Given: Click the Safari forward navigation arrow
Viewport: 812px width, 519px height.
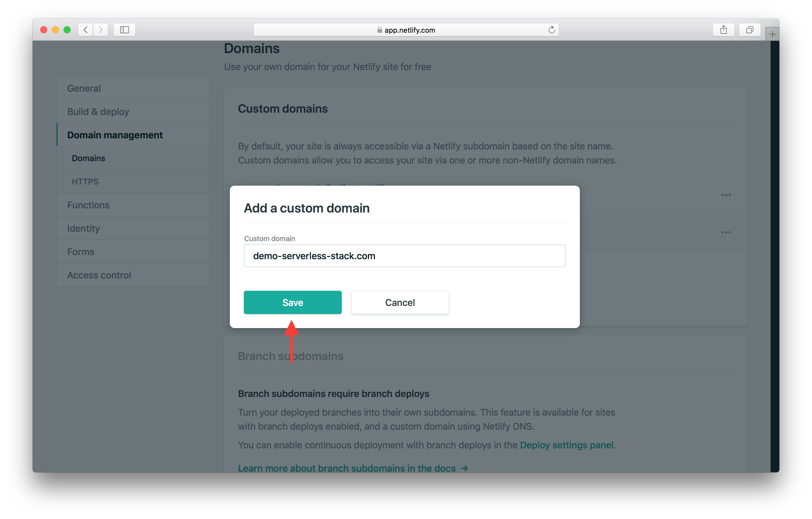Looking at the screenshot, I should [x=101, y=30].
